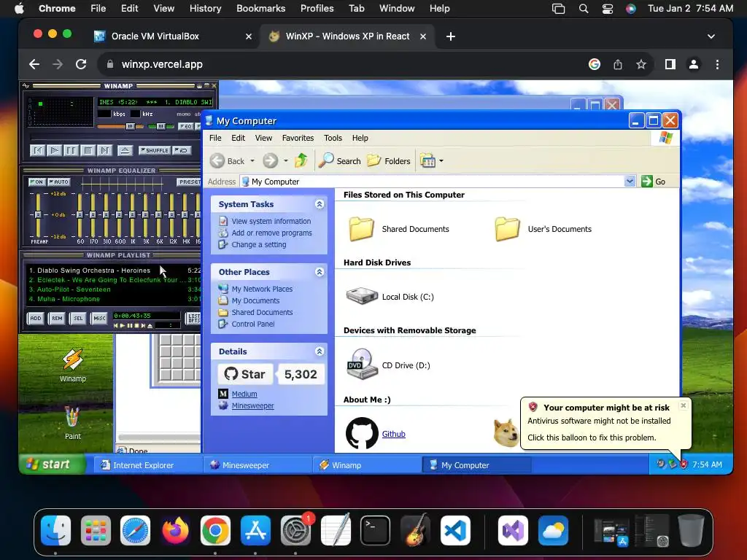Open My Computer View menu
This screenshot has height=560, width=747.
[263, 138]
